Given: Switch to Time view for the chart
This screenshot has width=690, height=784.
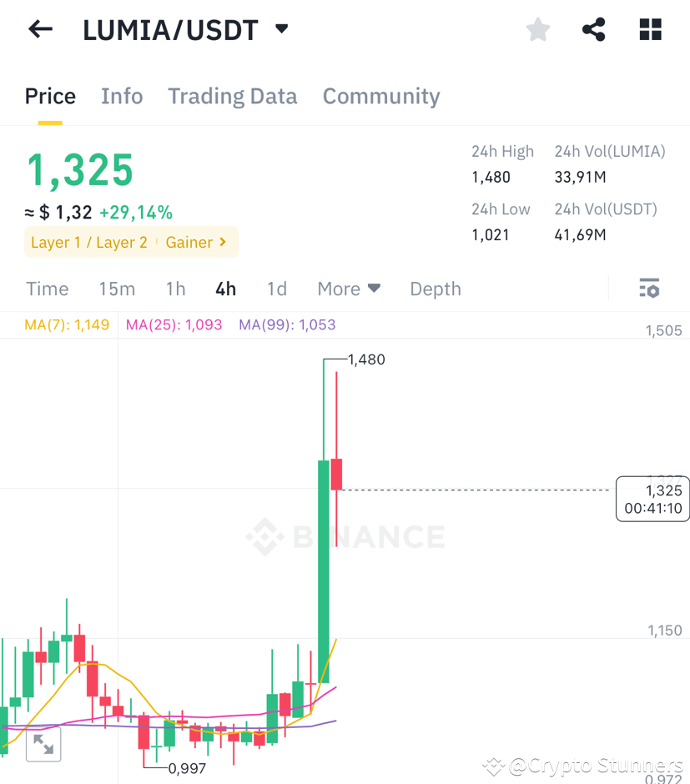Looking at the screenshot, I should [x=47, y=289].
